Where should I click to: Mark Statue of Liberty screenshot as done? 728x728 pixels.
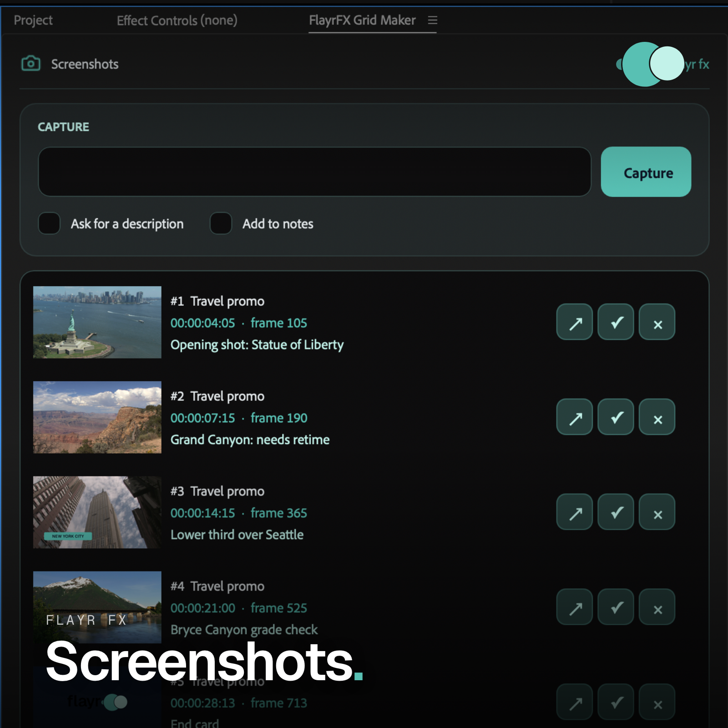click(616, 322)
